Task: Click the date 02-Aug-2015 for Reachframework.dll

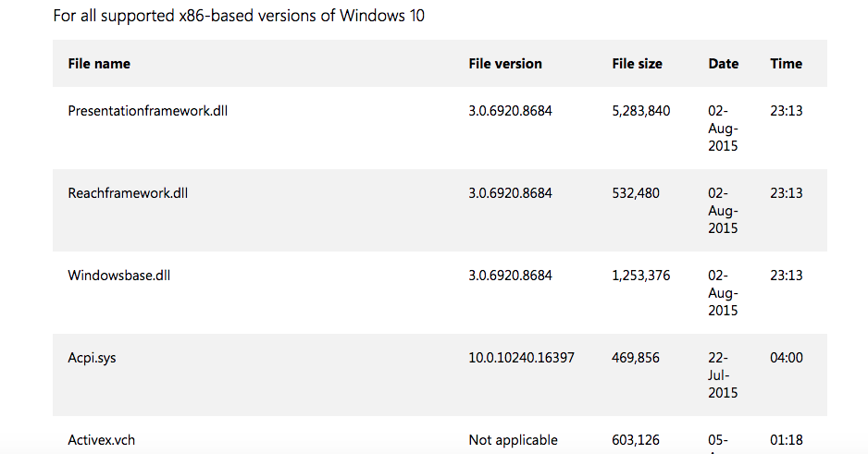Action: [723, 211]
